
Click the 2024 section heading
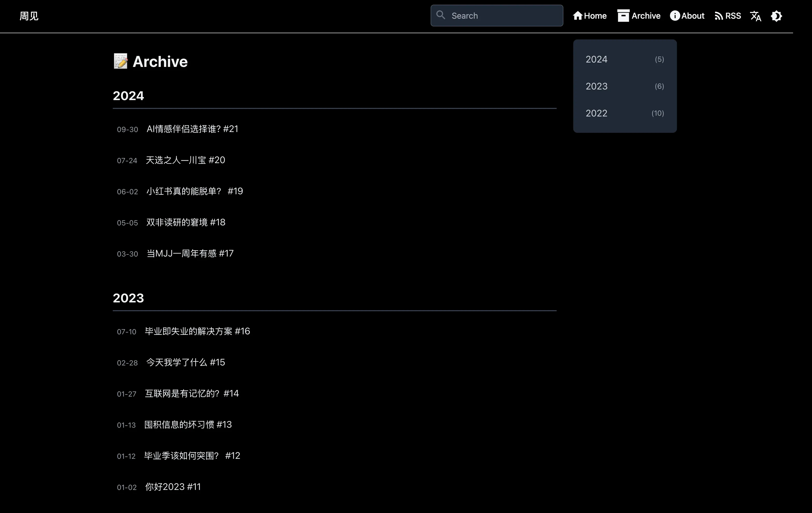tap(129, 96)
